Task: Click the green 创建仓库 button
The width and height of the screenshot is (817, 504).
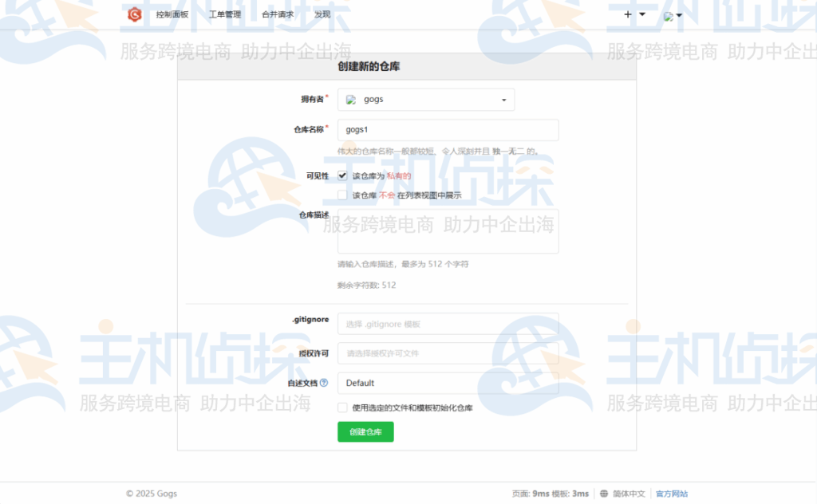Action: tap(365, 432)
